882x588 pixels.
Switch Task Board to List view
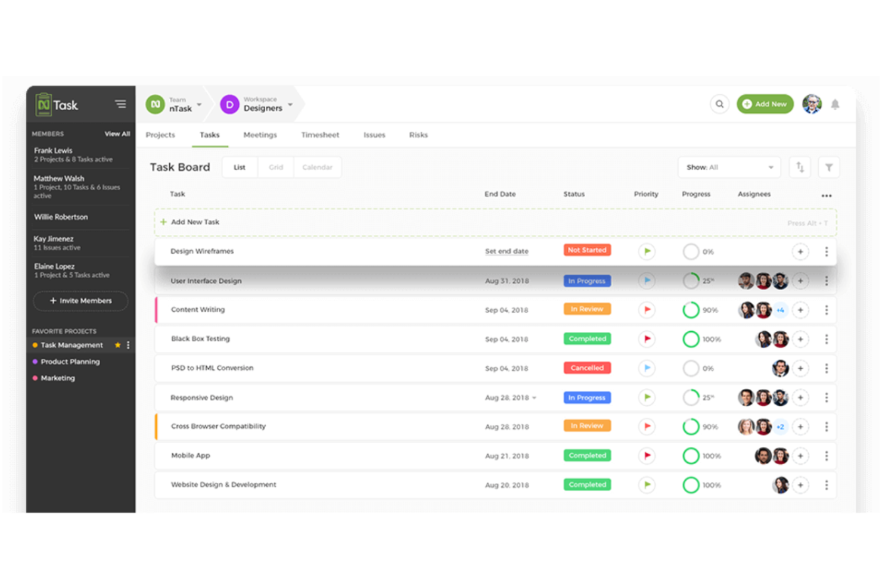coord(240,167)
